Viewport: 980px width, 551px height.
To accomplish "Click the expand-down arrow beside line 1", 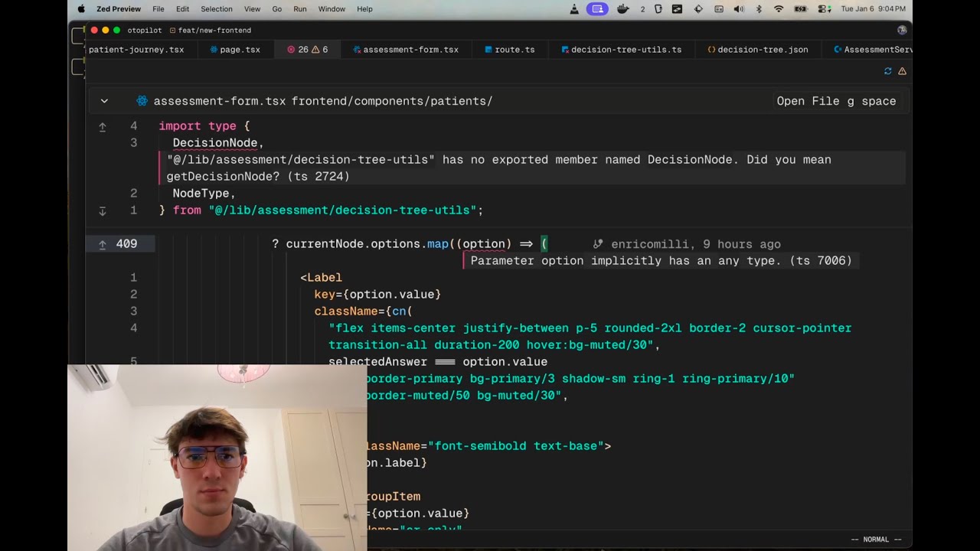I will pyautogui.click(x=103, y=210).
